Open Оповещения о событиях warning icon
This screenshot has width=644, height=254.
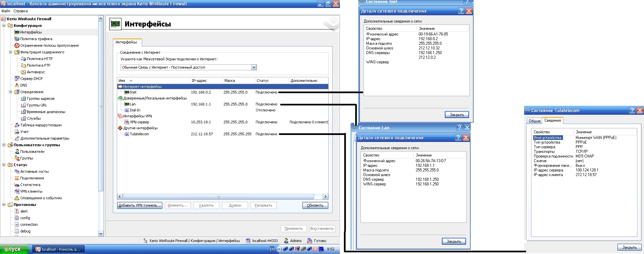point(17,198)
